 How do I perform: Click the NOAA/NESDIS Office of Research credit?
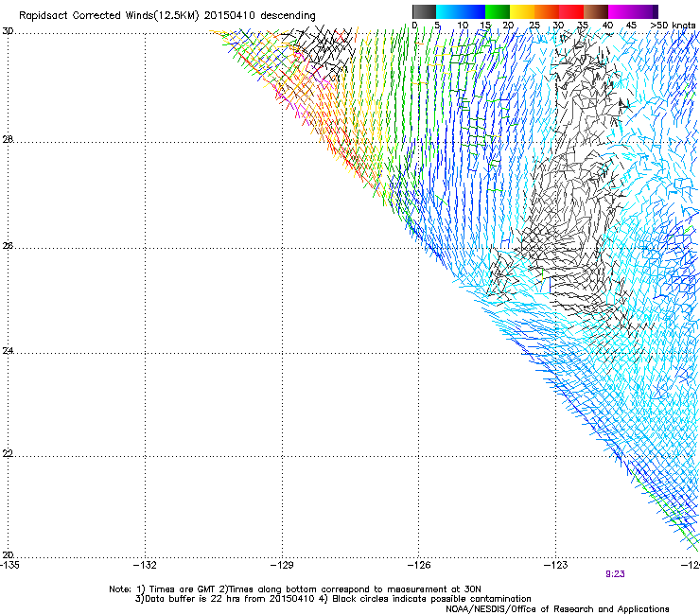(x=557, y=609)
